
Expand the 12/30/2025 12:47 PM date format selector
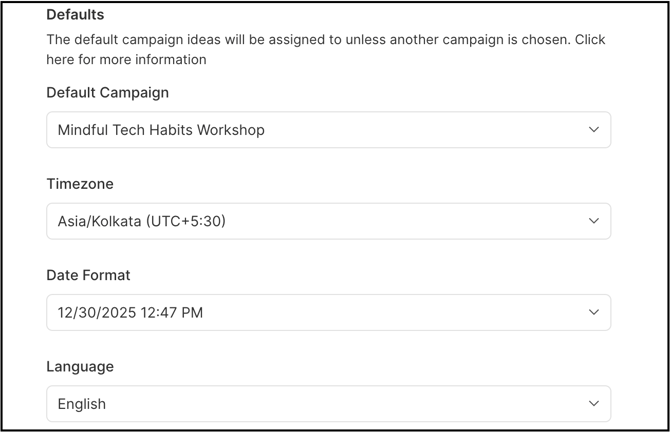point(130,312)
